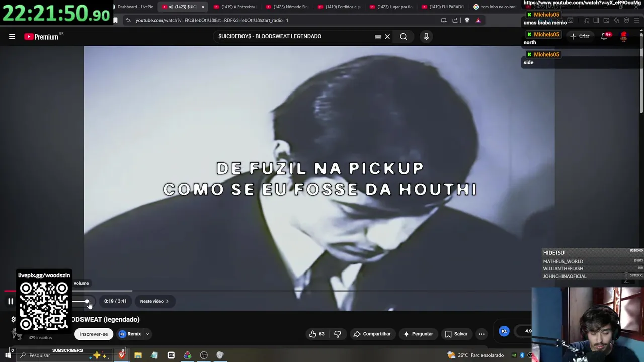Switch to the FUI PARADO tab
644x362 pixels.
(443, 7)
